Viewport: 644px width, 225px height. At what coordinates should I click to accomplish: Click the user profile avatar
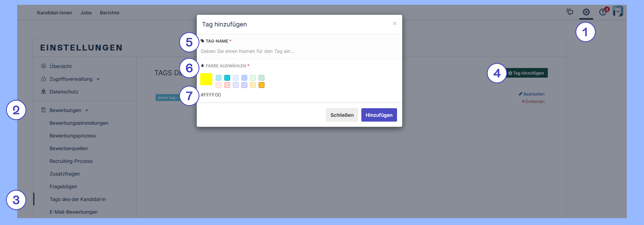(x=618, y=11)
